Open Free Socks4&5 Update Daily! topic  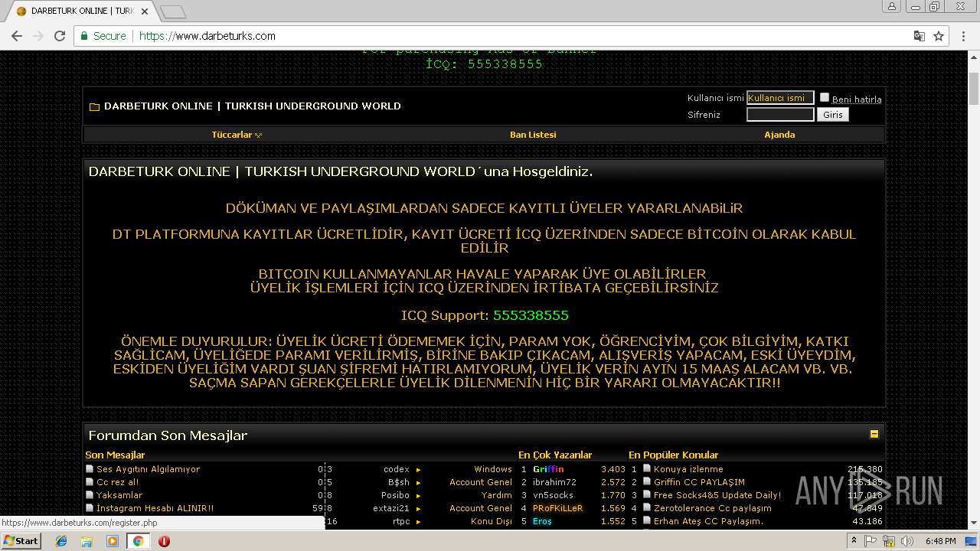click(717, 495)
